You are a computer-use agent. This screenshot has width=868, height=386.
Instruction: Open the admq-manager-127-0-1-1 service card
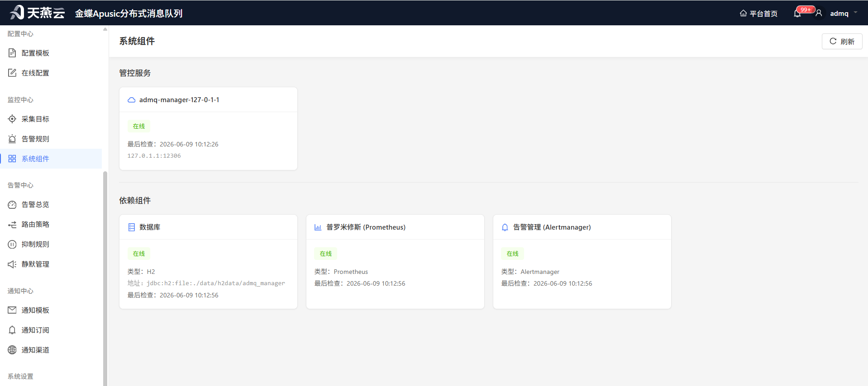208,128
